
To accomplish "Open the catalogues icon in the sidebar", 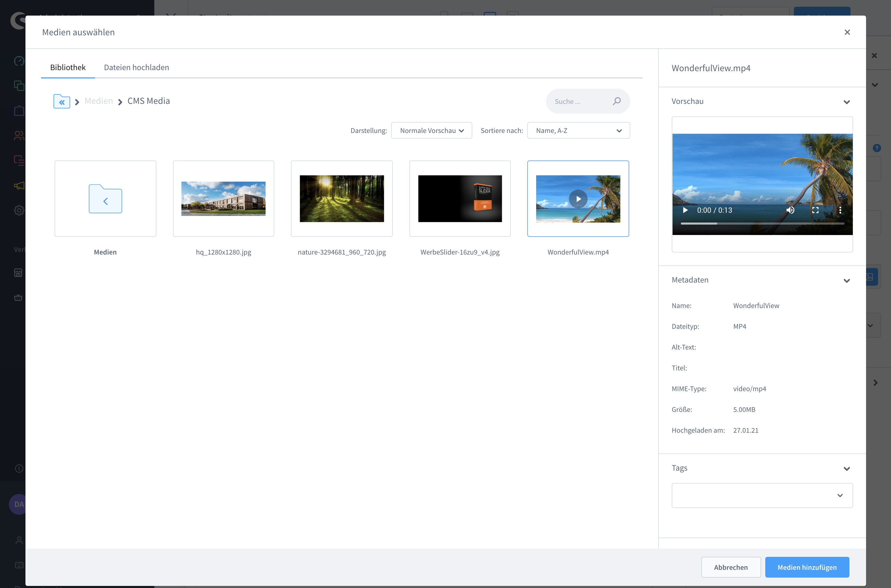I will pyautogui.click(x=19, y=85).
